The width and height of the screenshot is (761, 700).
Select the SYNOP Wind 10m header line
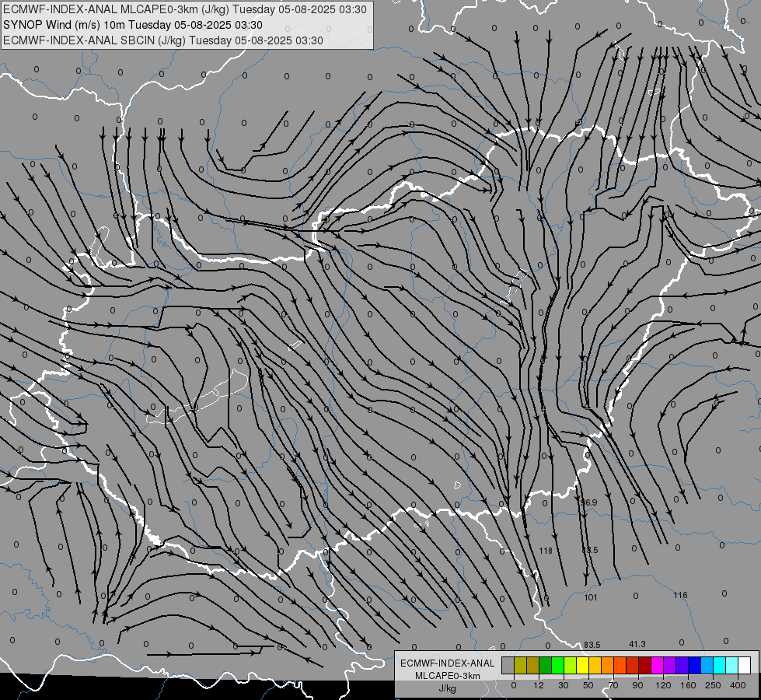[133, 25]
